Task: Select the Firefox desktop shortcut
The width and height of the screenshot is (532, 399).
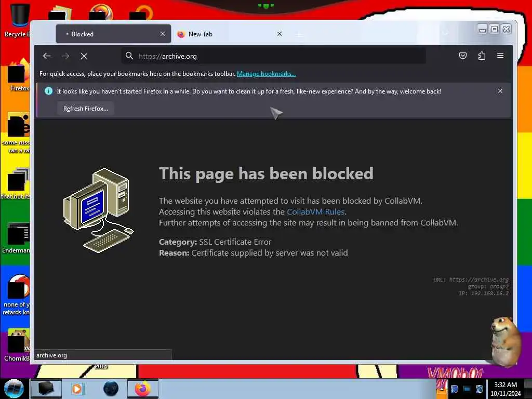Action: pos(18,75)
